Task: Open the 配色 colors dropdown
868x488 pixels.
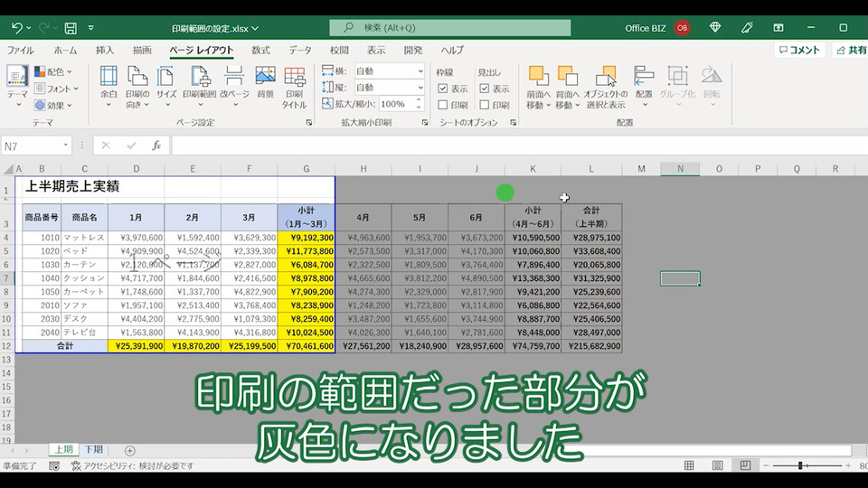Action: (x=53, y=71)
